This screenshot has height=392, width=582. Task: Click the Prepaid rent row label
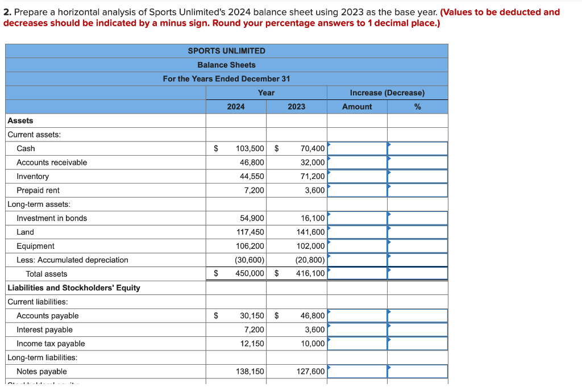tap(38, 190)
